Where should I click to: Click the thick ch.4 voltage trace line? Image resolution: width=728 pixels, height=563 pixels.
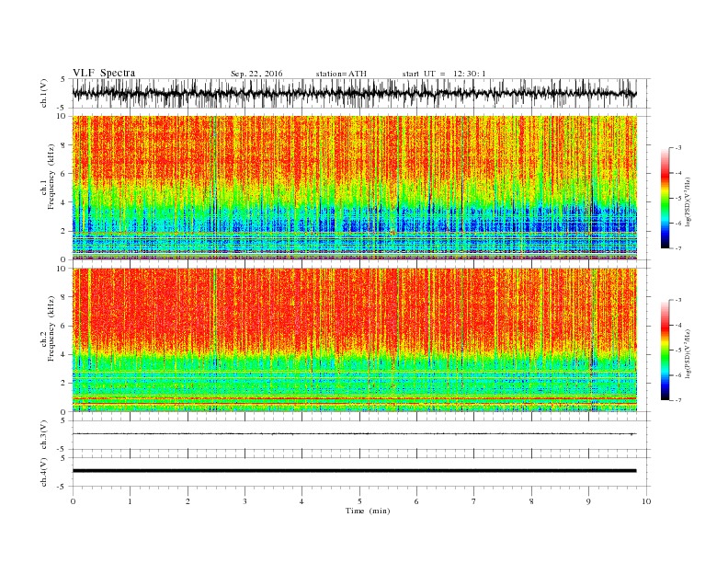[354, 471]
